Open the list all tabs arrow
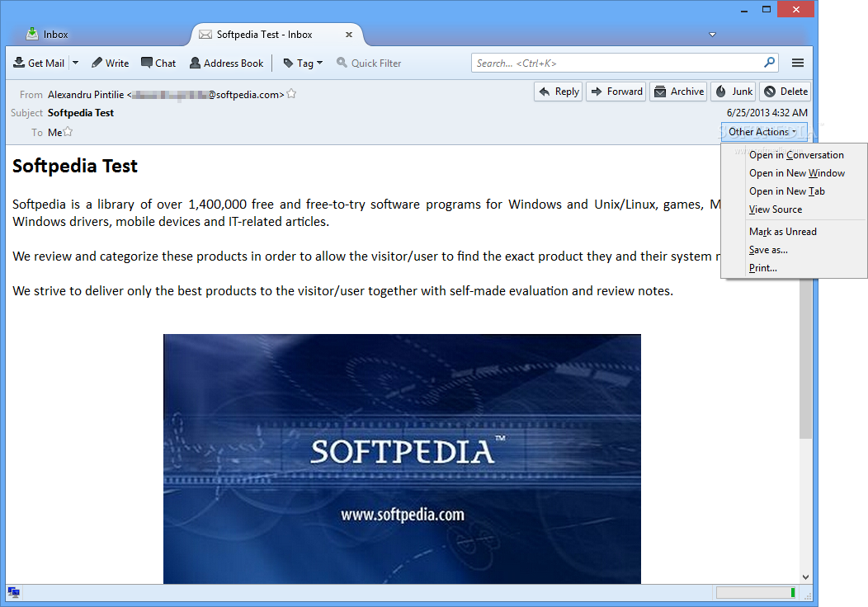The image size is (868, 607). coord(712,35)
